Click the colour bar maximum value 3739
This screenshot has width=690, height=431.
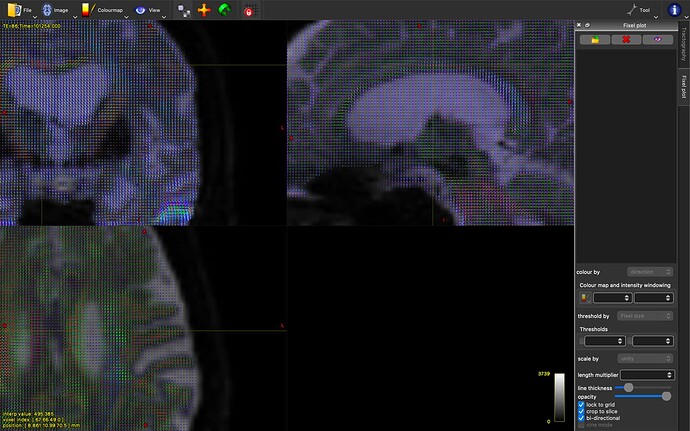[544, 374]
